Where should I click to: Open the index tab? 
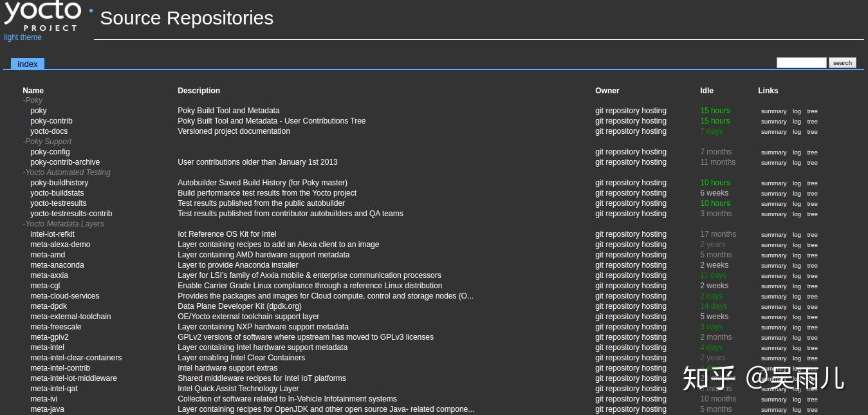point(28,64)
